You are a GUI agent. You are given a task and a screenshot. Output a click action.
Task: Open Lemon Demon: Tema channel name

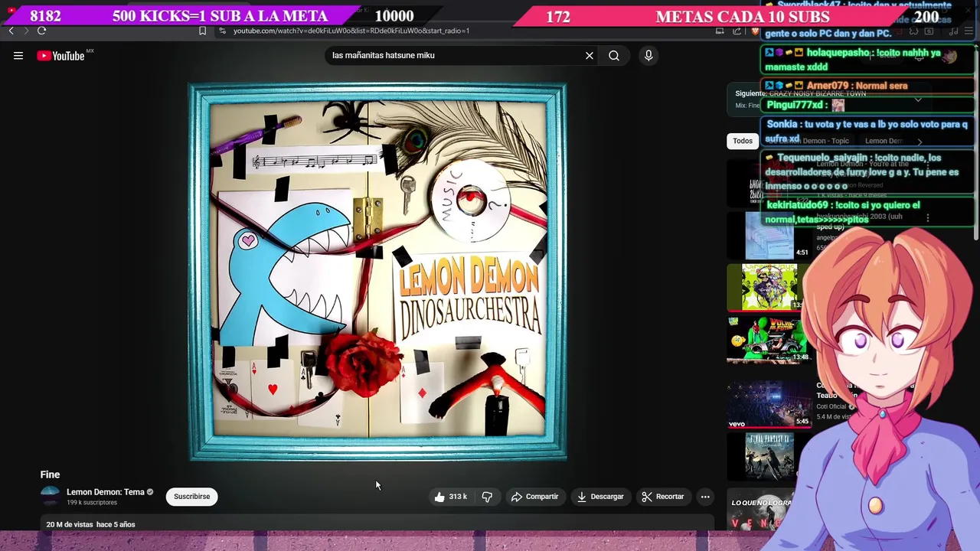[105, 492]
